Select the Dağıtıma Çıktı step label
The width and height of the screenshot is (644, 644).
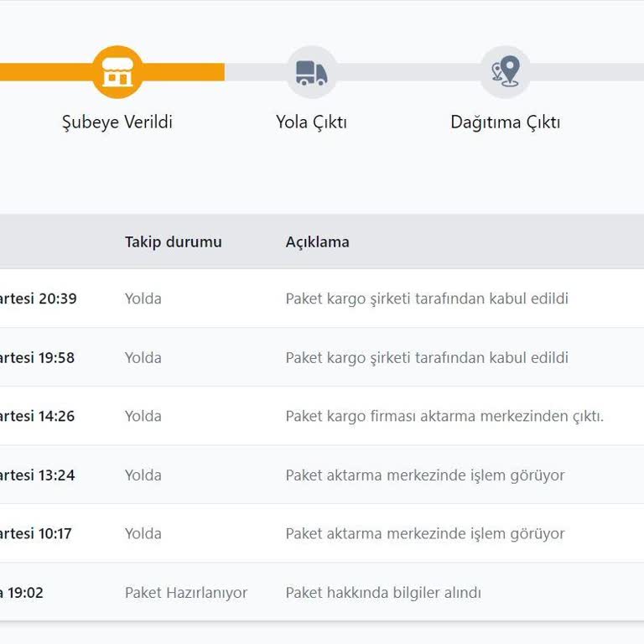[506, 122]
